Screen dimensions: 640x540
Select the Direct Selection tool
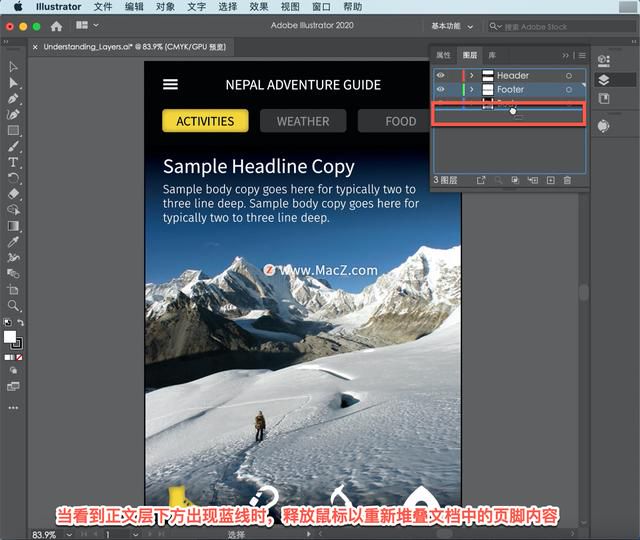(x=13, y=83)
